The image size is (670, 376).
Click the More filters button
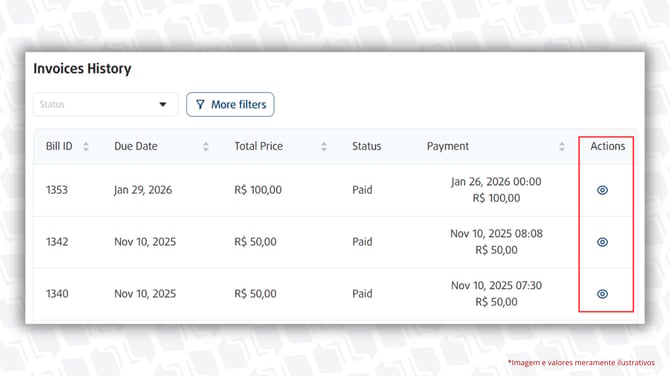(x=230, y=104)
